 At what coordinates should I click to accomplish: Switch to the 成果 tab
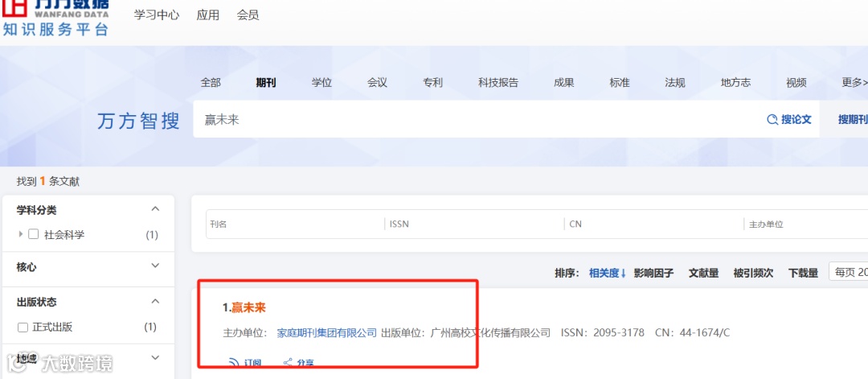pos(564,83)
